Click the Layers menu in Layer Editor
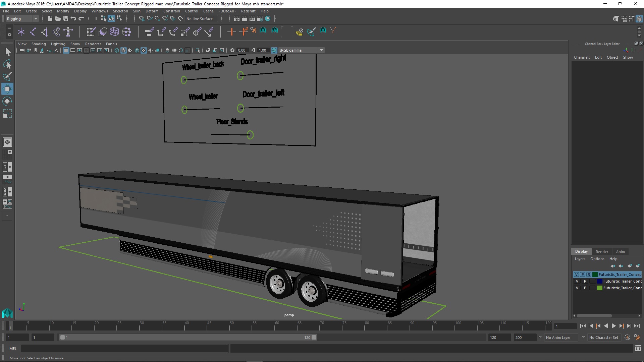The width and height of the screenshot is (644, 362). (x=580, y=259)
